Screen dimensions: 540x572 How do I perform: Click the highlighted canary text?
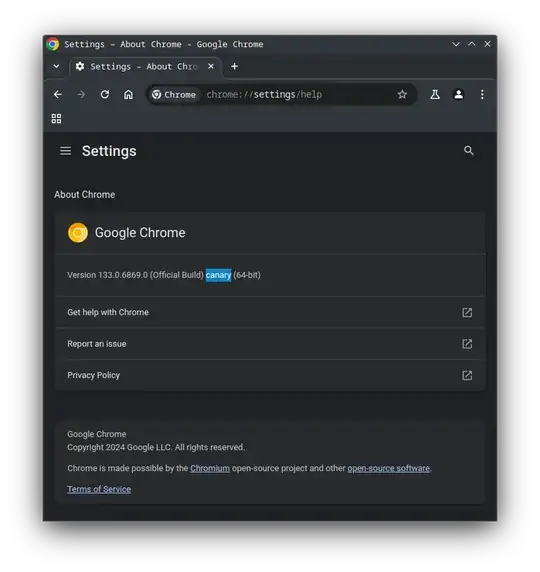pyautogui.click(x=218, y=275)
